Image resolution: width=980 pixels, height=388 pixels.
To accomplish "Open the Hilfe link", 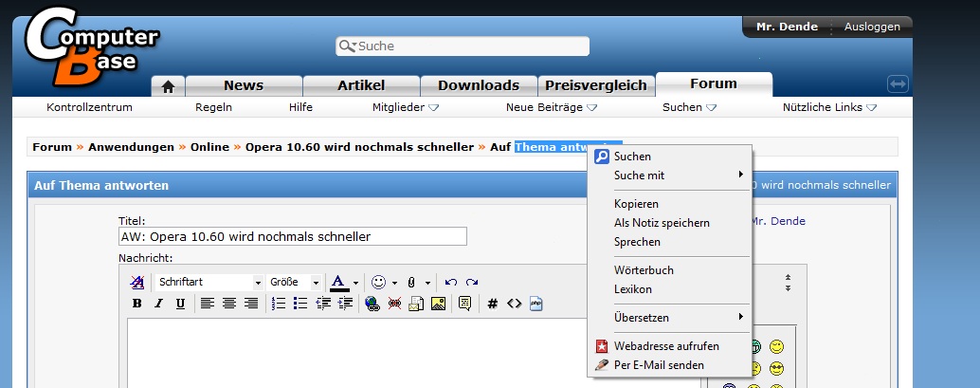I will tap(300, 107).
